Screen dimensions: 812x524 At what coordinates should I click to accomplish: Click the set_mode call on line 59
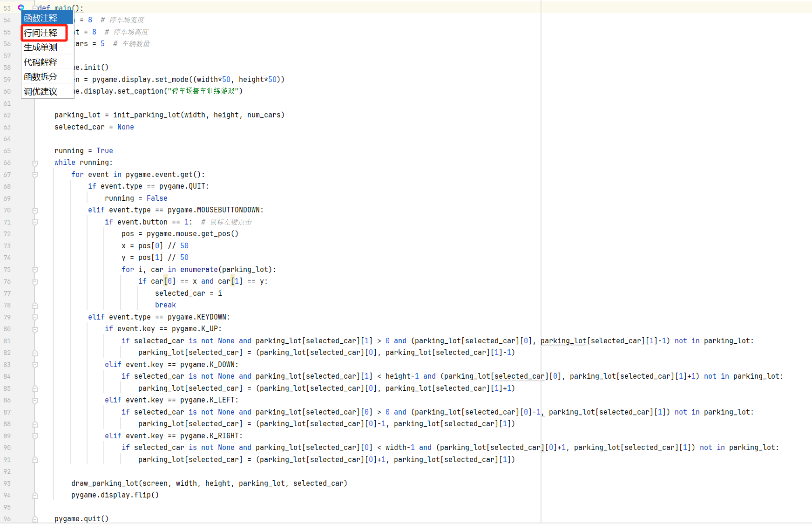188,80
